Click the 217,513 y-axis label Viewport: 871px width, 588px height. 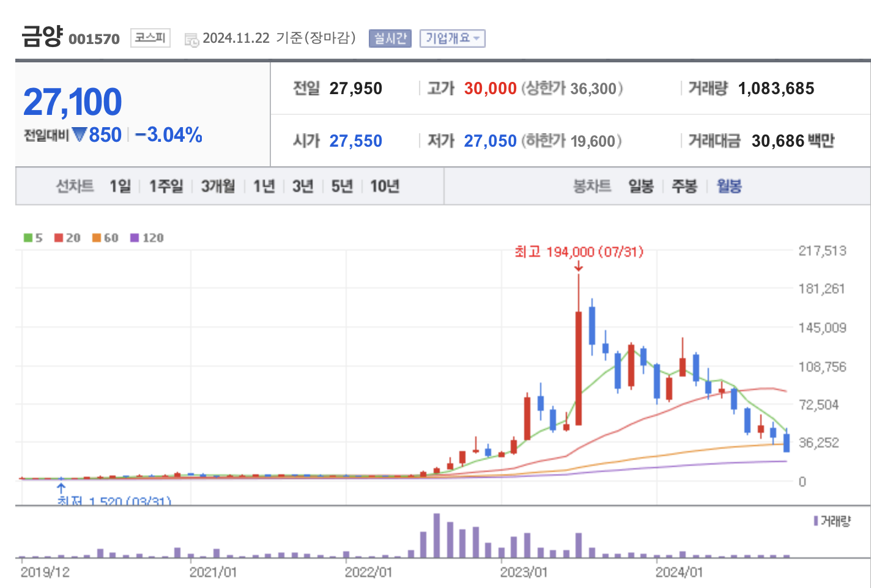823,251
